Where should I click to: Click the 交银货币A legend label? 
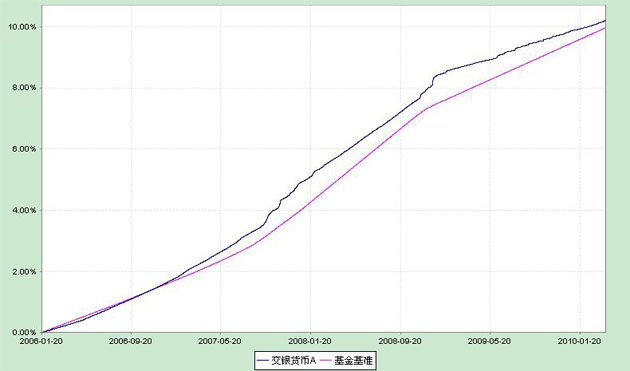[294, 361]
